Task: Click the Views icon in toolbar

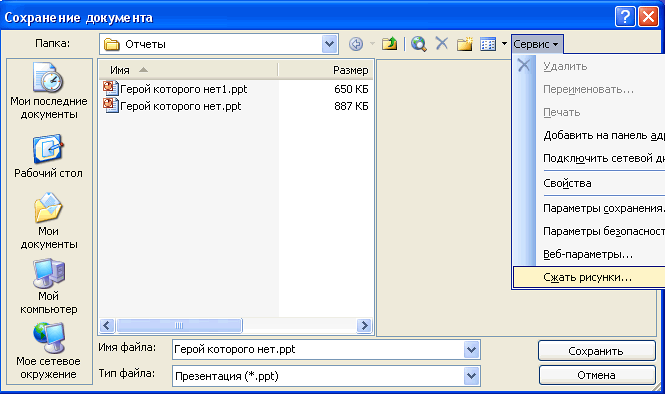Action: coord(488,44)
